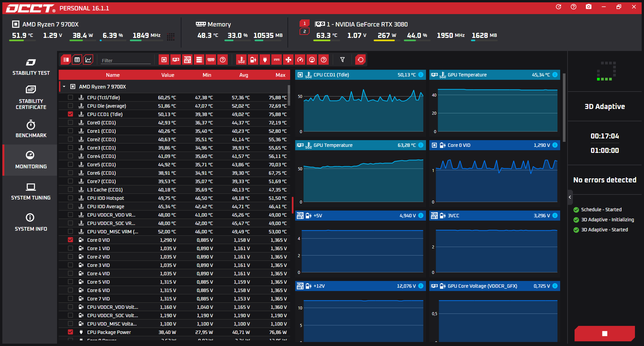Sort the table by Max column

tap(280, 75)
